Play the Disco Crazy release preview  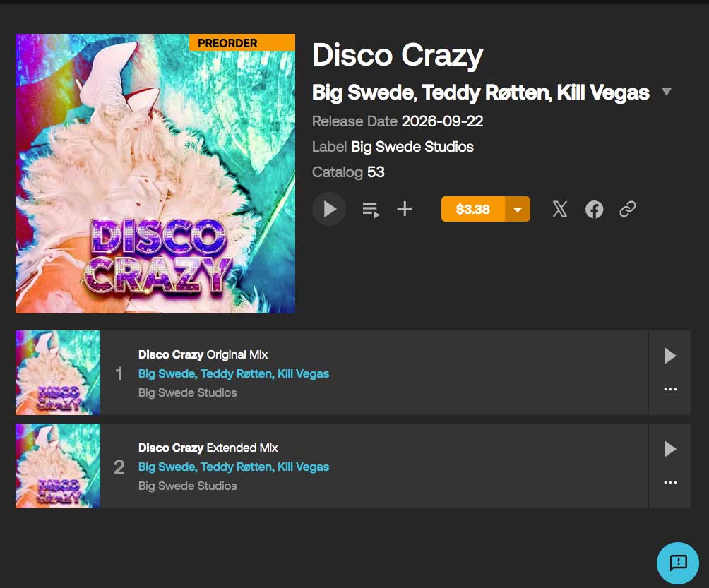click(x=329, y=209)
